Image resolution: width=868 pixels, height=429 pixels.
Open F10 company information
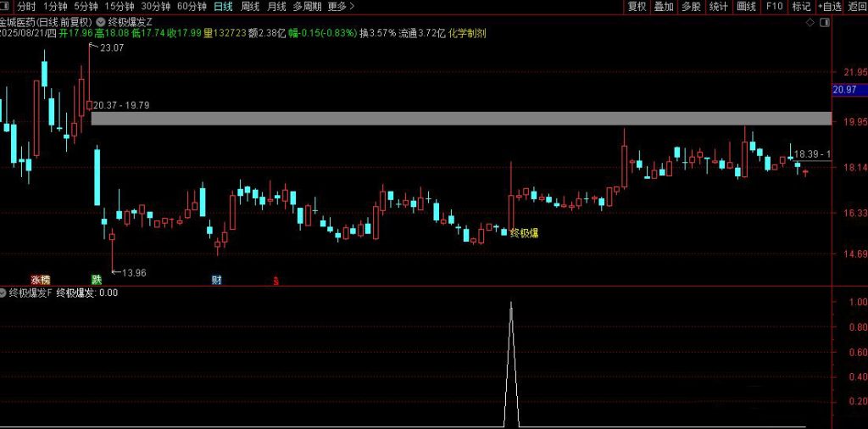click(x=774, y=7)
